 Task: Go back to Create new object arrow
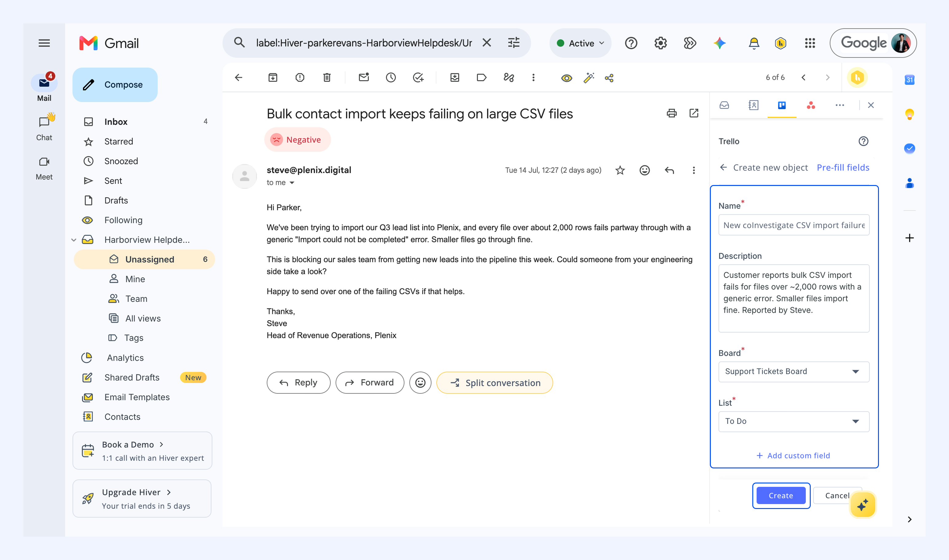click(x=723, y=167)
